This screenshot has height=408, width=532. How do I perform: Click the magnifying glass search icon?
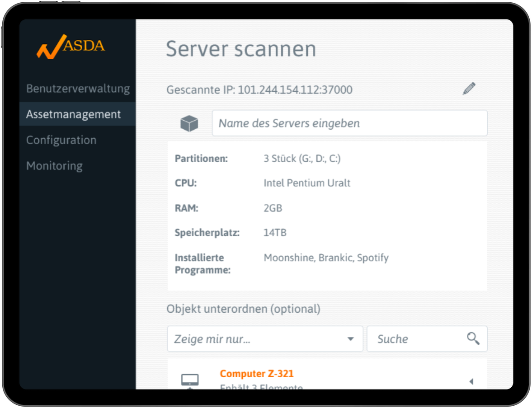click(473, 338)
